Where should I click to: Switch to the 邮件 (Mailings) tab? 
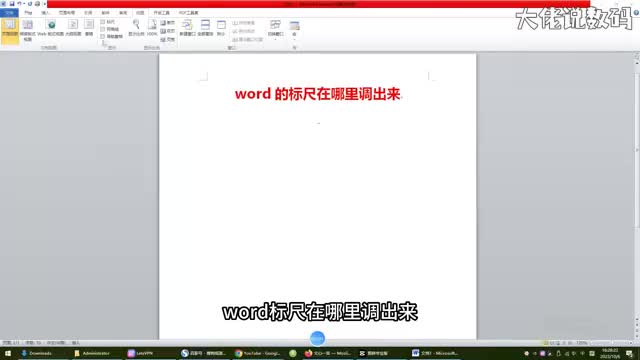coord(105,13)
